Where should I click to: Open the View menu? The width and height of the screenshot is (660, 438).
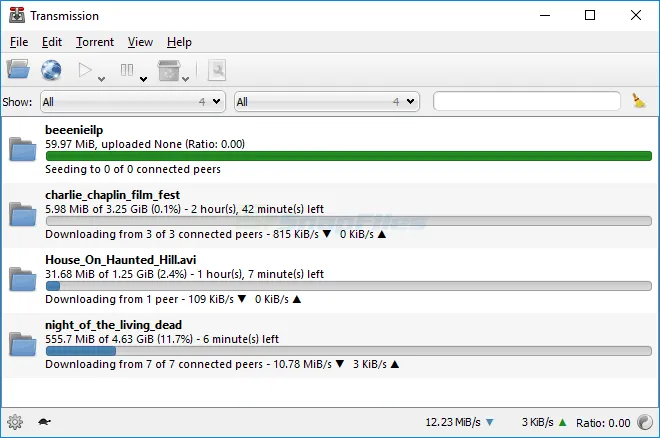tap(140, 42)
